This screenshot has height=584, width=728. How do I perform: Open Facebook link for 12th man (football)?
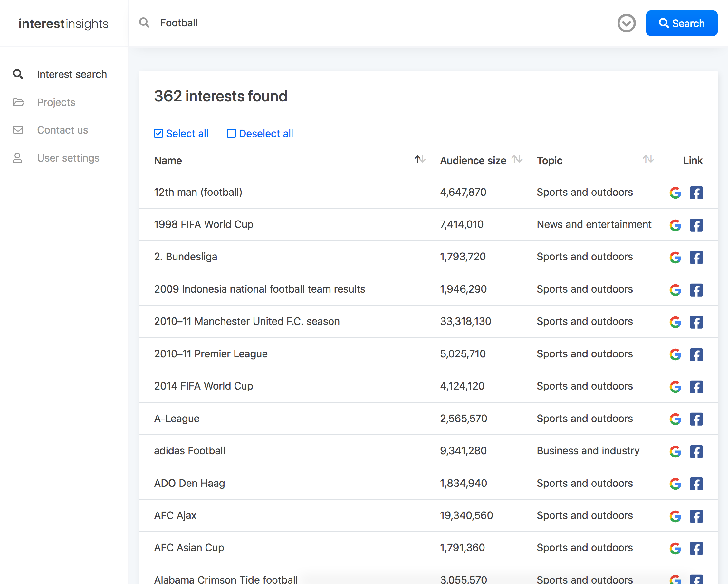click(x=696, y=193)
